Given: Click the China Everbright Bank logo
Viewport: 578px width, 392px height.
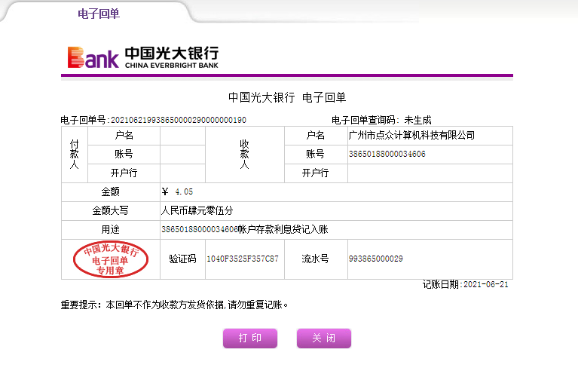Looking at the screenshot, I should (x=142, y=57).
